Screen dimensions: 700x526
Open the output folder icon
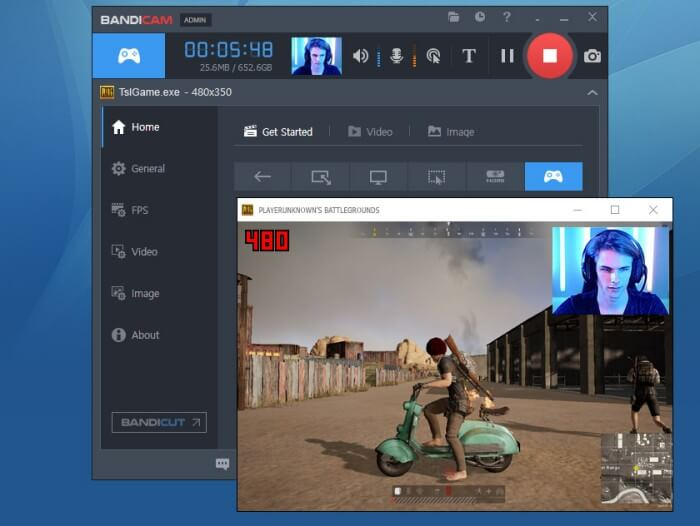pos(454,17)
